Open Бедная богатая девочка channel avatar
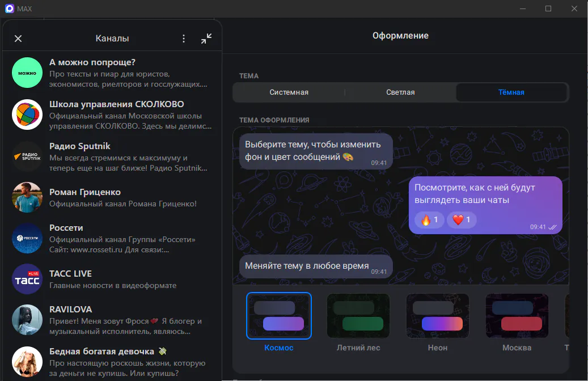Image resolution: width=588 pixels, height=381 pixels. pos(27,361)
